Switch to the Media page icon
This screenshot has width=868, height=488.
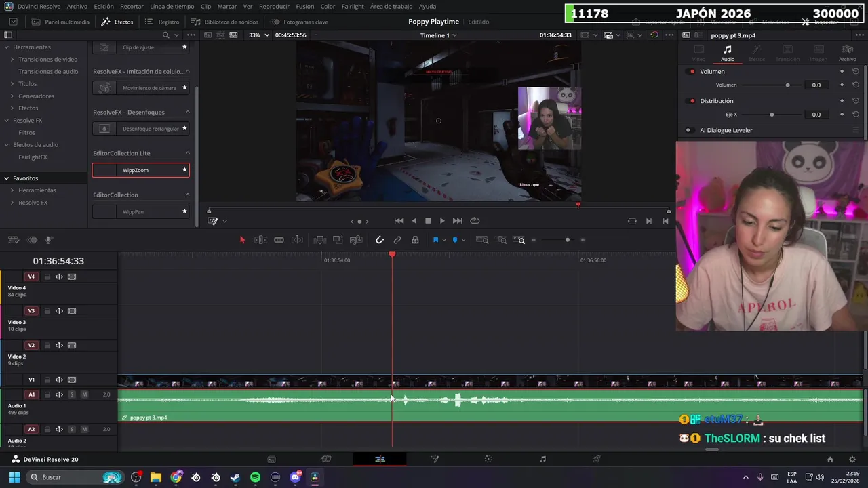(271, 459)
